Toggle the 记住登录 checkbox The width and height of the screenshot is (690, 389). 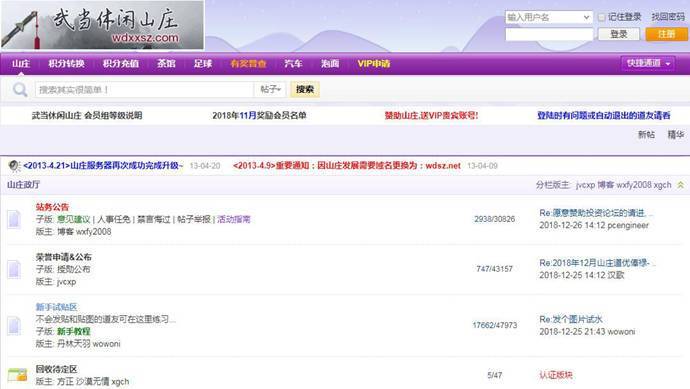601,18
